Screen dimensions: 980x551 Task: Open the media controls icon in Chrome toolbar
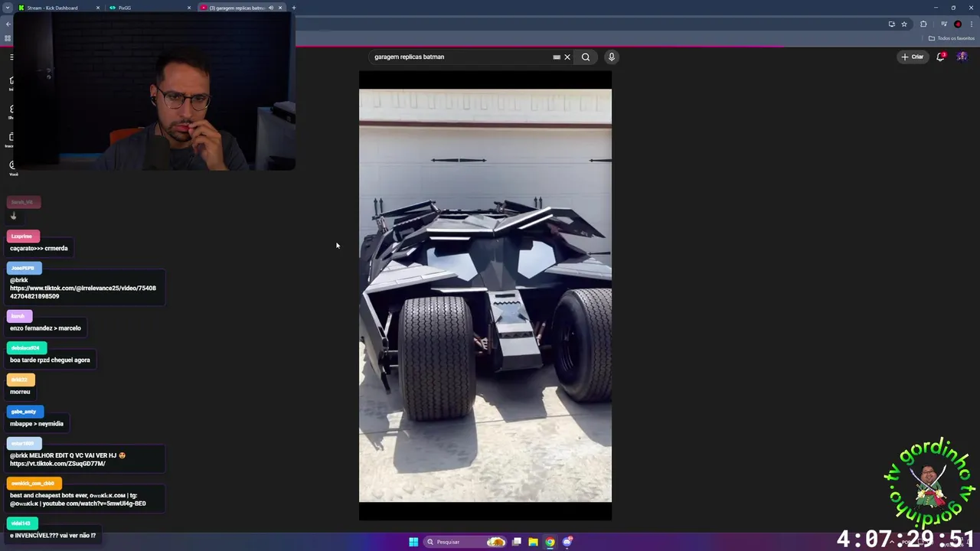click(944, 24)
